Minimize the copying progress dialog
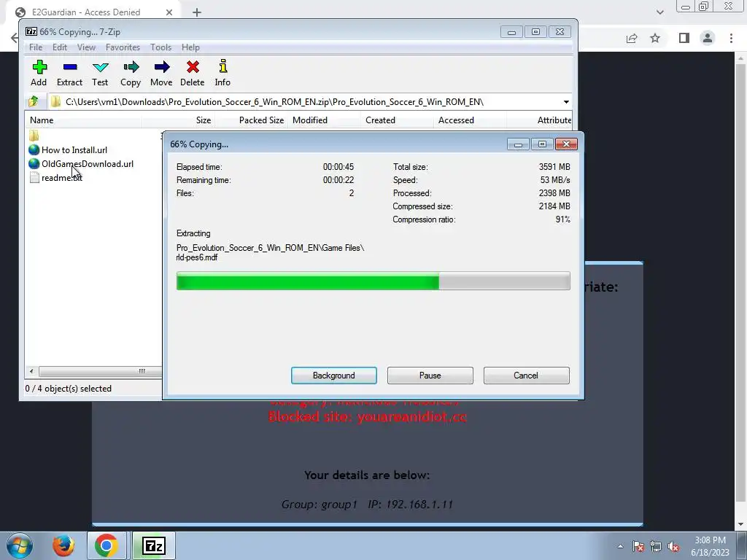The width and height of the screenshot is (747, 560). pyautogui.click(x=519, y=144)
